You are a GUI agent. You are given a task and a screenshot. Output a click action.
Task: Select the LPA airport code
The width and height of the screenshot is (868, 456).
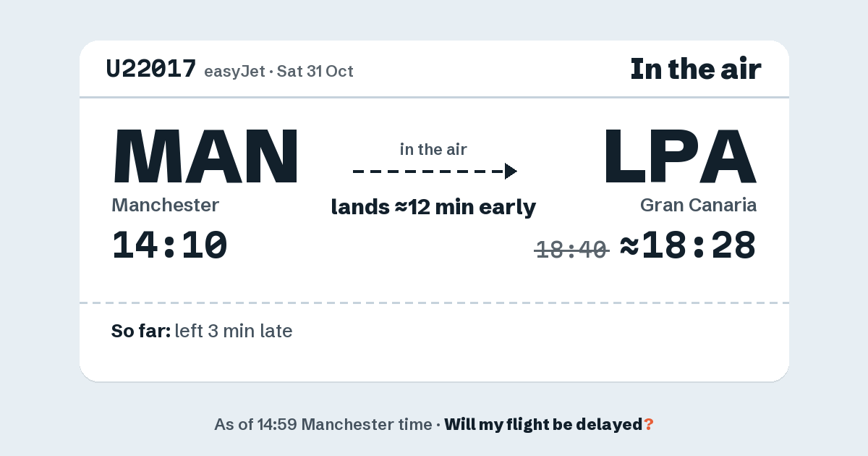coord(680,156)
